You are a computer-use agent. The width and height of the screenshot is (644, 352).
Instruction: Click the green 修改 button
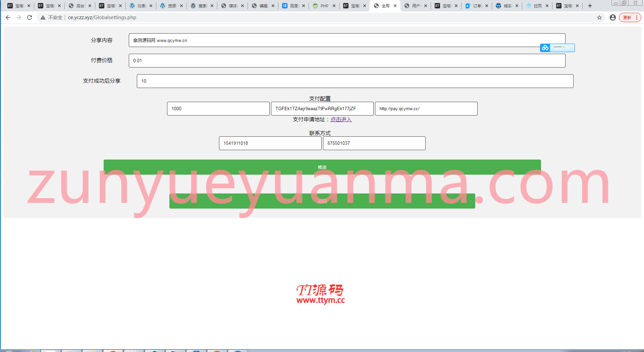click(x=322, y=167)
